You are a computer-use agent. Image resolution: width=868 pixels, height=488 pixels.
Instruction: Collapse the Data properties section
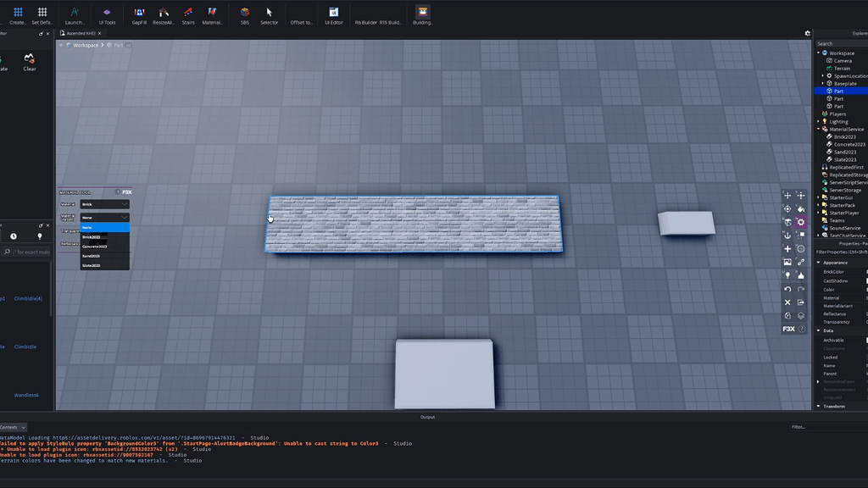[818, 331]
